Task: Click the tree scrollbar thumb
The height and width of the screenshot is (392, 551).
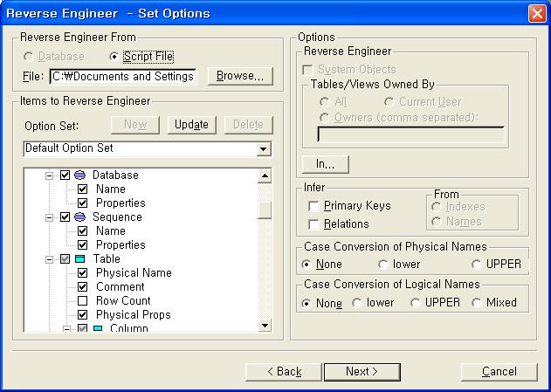Action: 265,210
